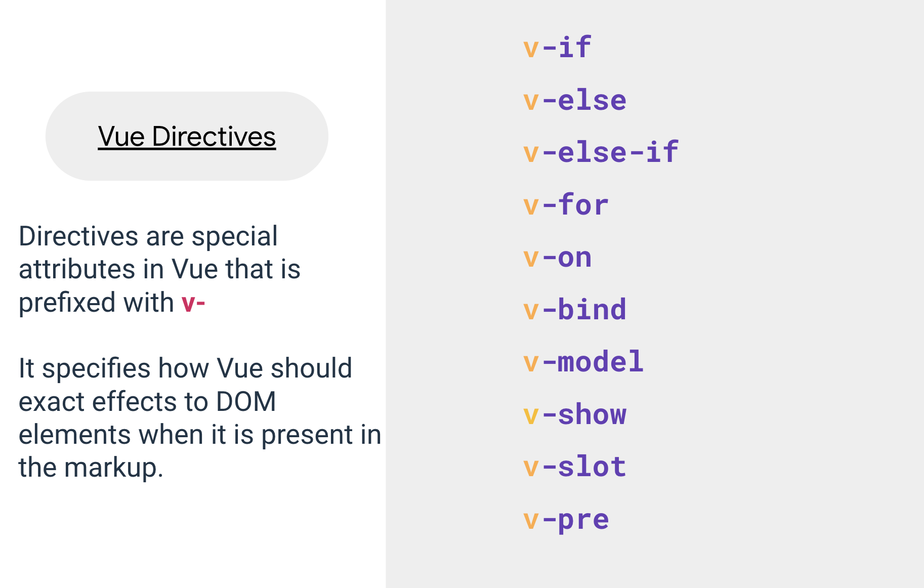
Task: Click the v-else-if directive text
Action: pyautogui.click(x=601, y=152)
